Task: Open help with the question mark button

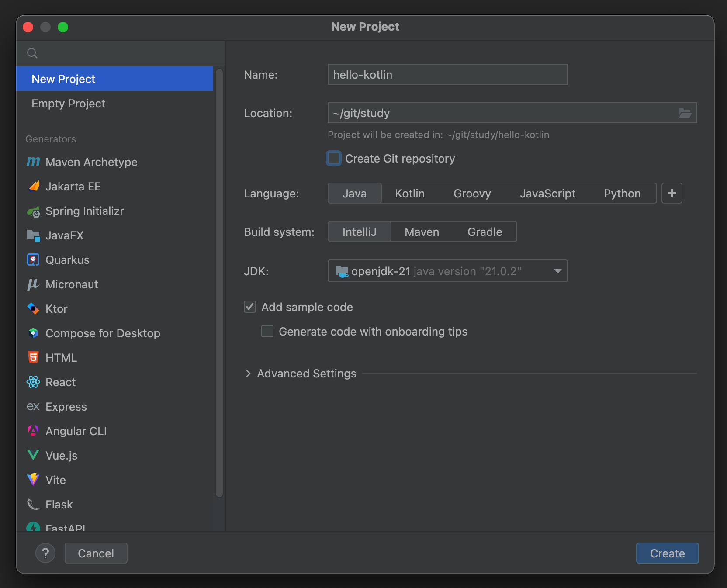Action: 45,553
